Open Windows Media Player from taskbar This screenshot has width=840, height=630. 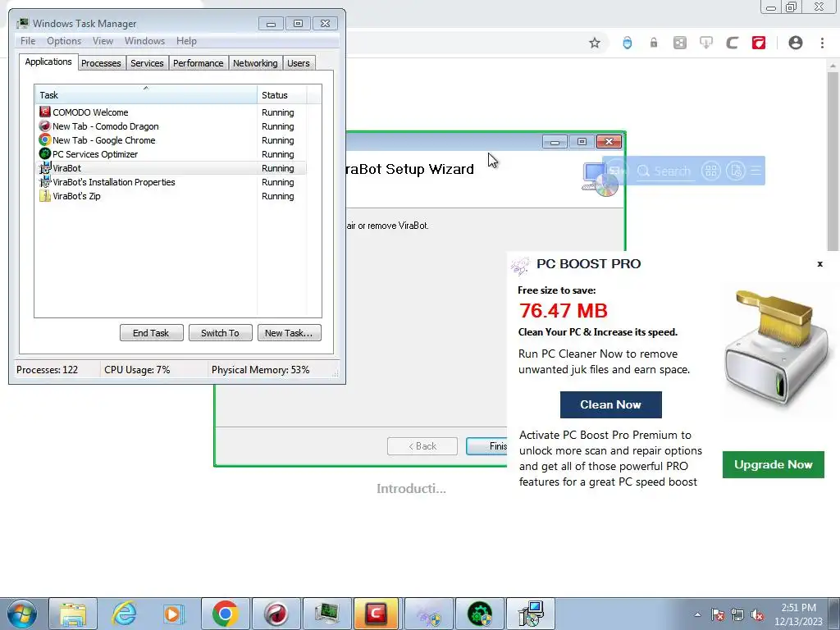tap(174, 614)
